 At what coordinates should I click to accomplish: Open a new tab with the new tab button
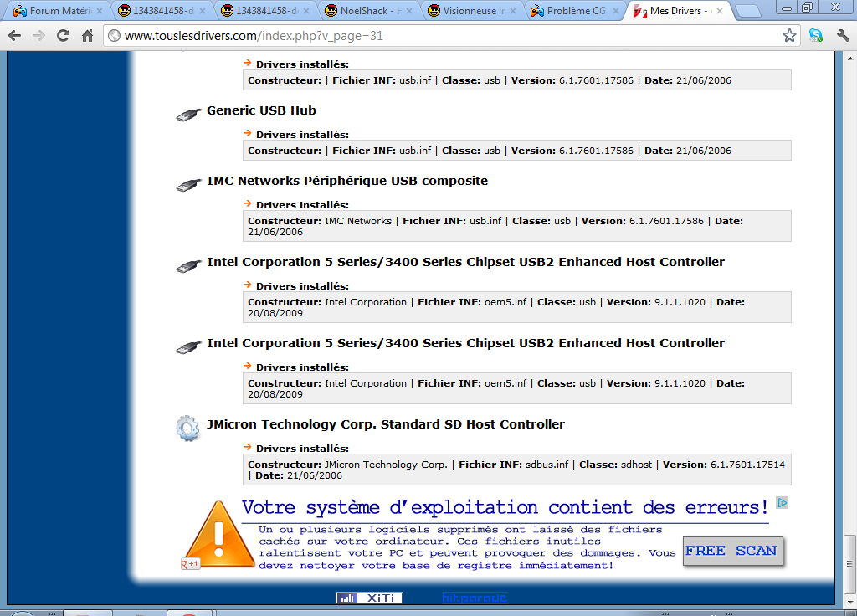[748, 12]
